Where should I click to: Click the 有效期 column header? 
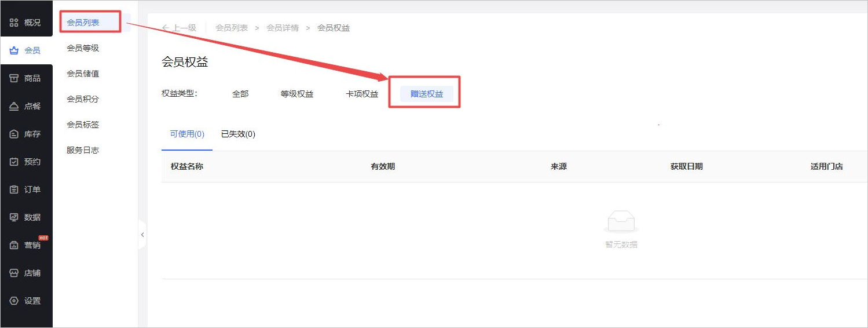[383, 166]
